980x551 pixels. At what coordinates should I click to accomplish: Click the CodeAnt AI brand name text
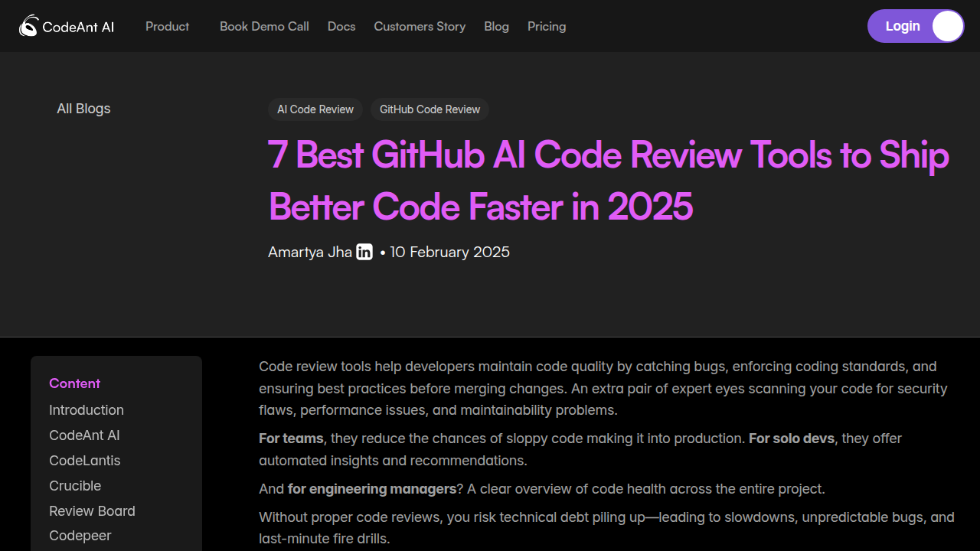click(x=78, y=27)
